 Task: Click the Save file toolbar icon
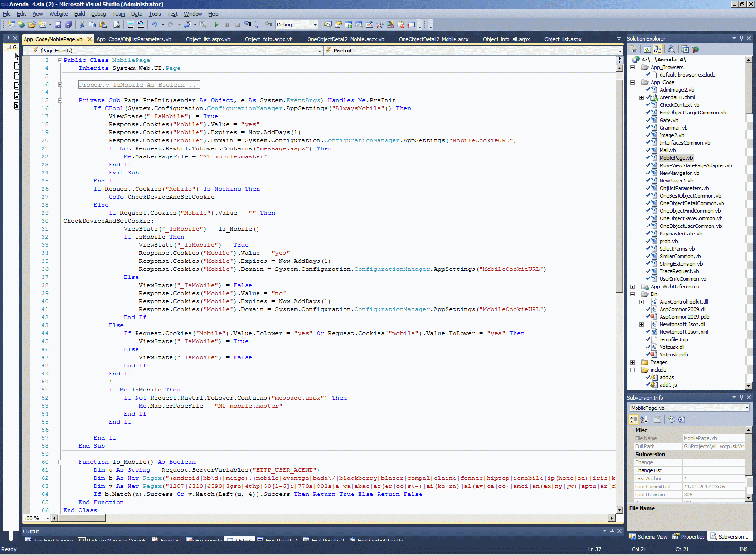point(58,25)
